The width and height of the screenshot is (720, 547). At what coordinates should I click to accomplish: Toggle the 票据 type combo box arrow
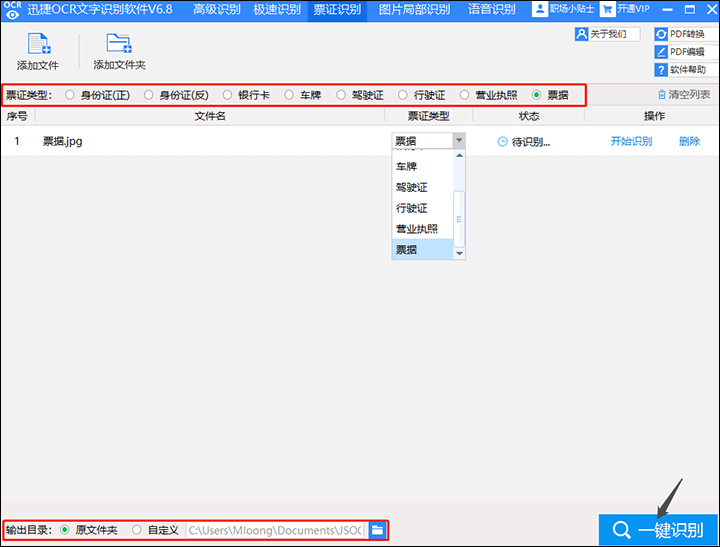(459, 141)
